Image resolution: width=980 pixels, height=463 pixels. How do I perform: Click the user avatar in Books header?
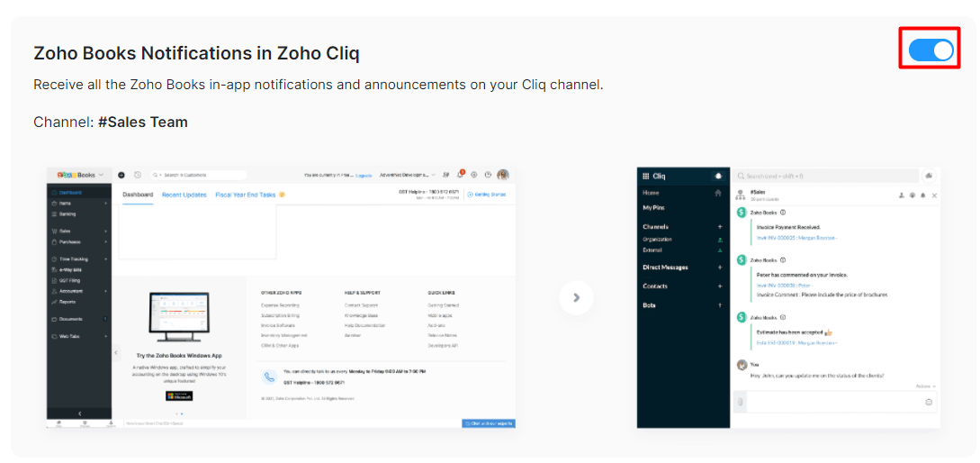coord(503,175)
